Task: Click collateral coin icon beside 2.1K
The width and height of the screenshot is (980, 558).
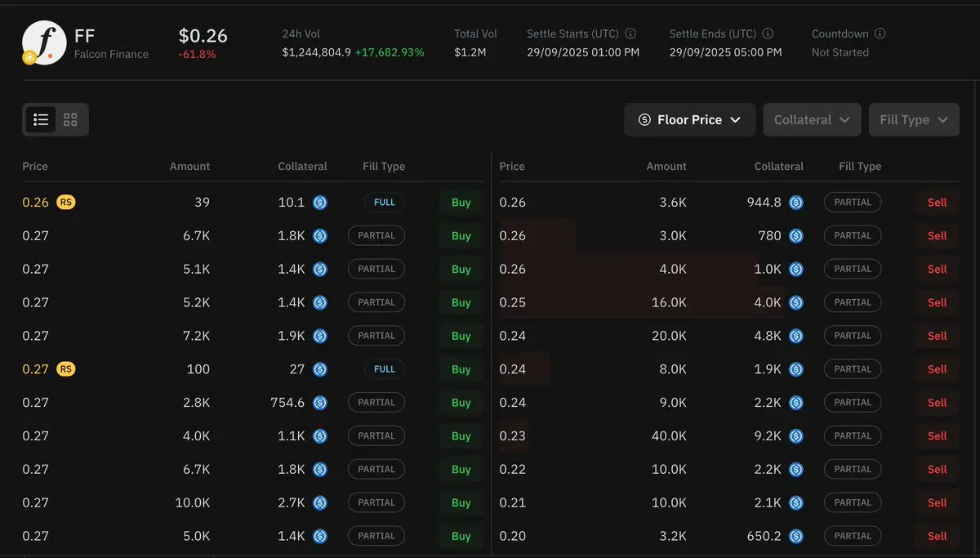Action: pyautogui.click(x=796, y=502)
